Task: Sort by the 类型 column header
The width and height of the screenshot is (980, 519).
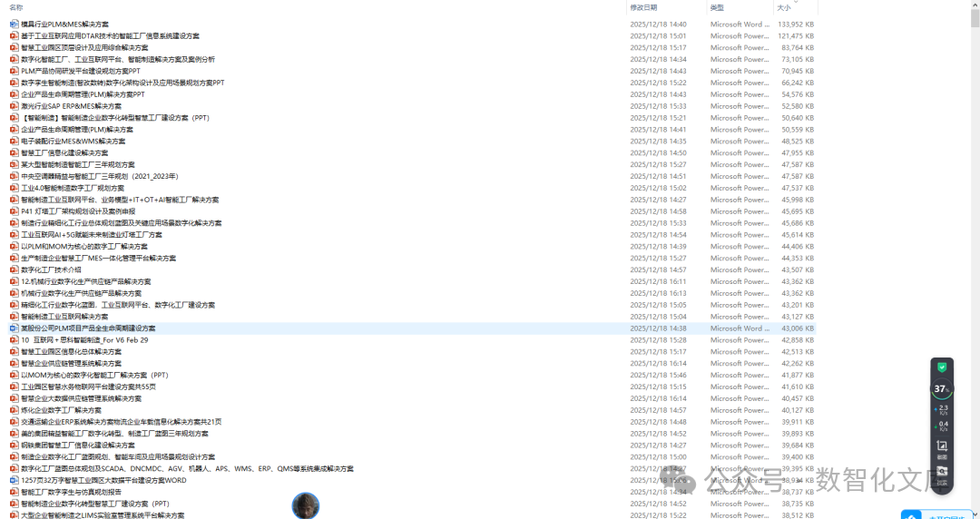Action: pyautogui.click(x=717, y=7)
